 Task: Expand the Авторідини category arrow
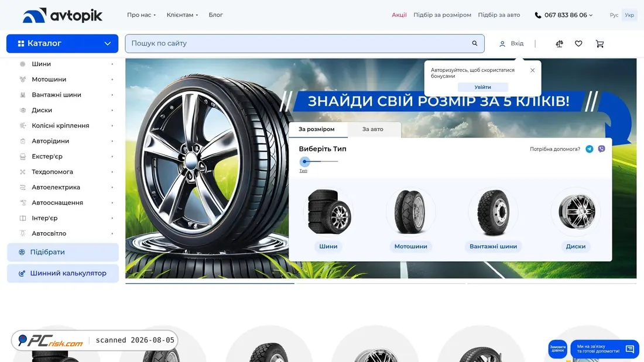pyautogui.click(x=112, y=141)
